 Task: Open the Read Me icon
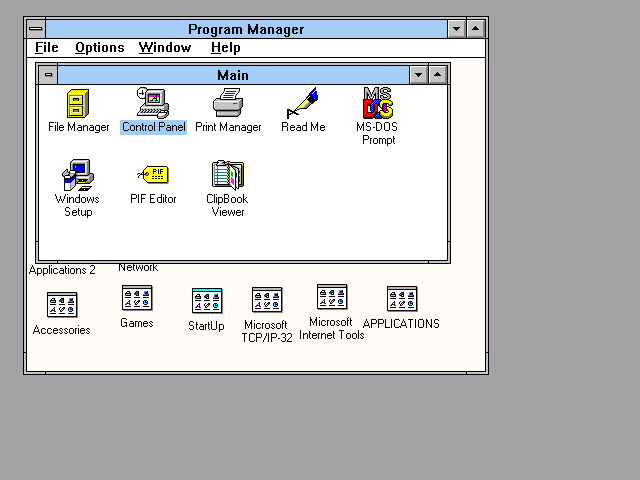tap(302, 103)
